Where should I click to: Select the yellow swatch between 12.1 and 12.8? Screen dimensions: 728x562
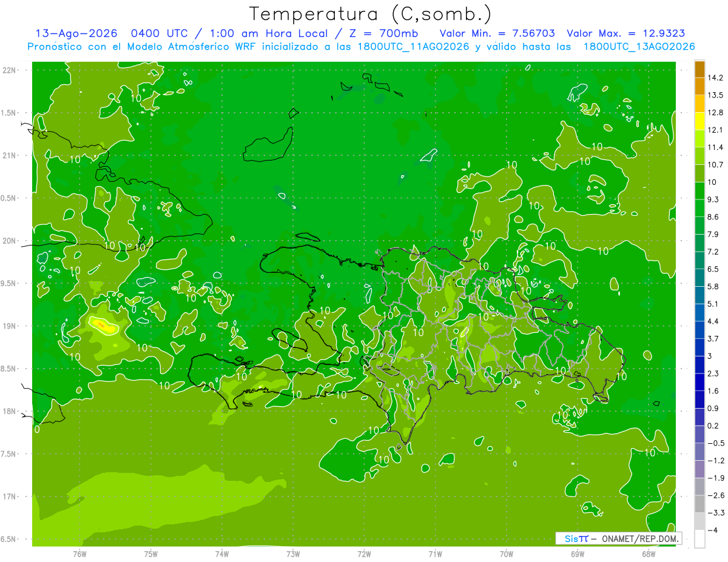(699, 121)
